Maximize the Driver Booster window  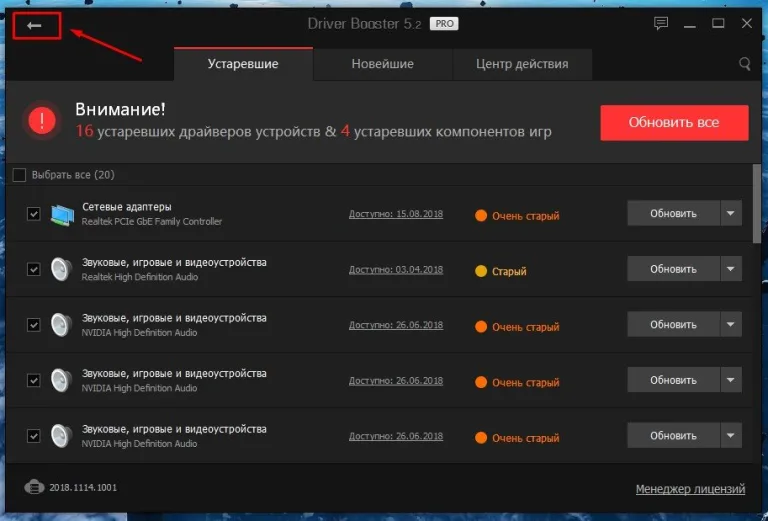[718, 23]
